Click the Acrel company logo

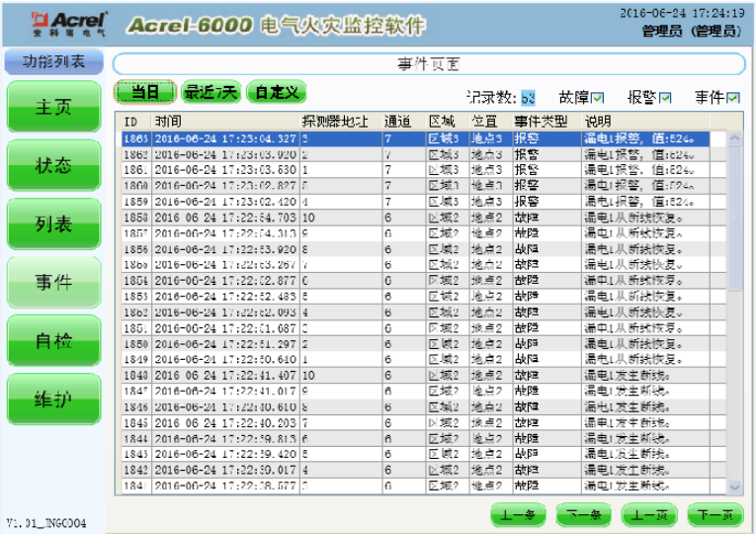[69, 24]
